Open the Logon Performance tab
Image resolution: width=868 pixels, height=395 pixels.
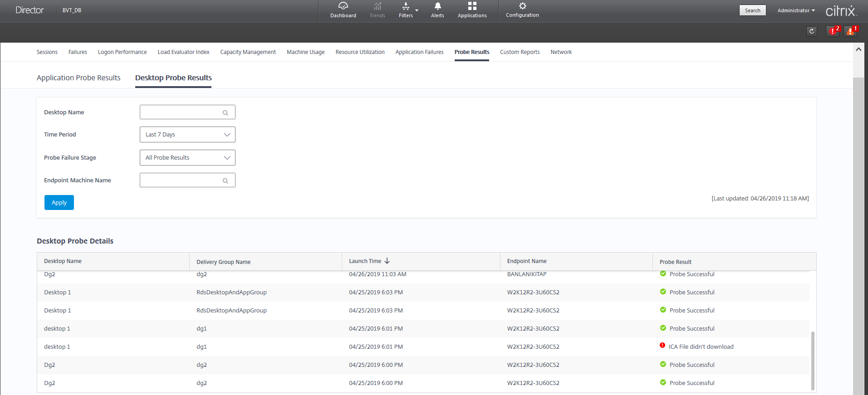pos(122,52)
